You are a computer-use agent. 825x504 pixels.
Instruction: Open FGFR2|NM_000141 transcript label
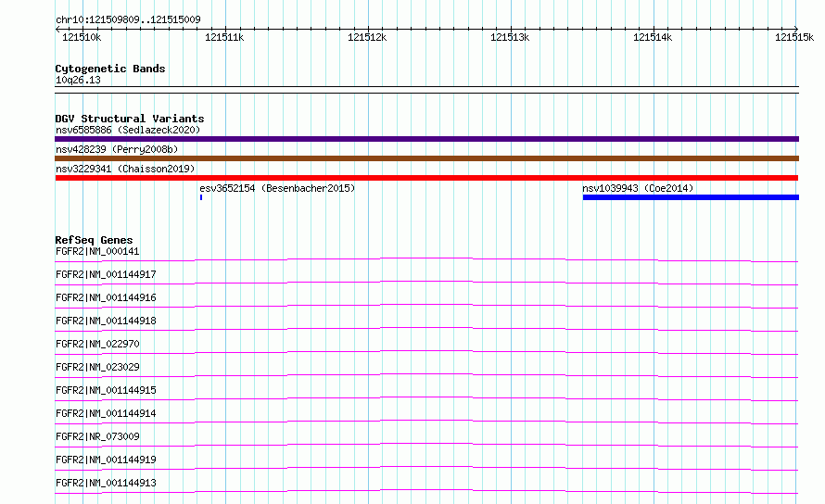97,251
